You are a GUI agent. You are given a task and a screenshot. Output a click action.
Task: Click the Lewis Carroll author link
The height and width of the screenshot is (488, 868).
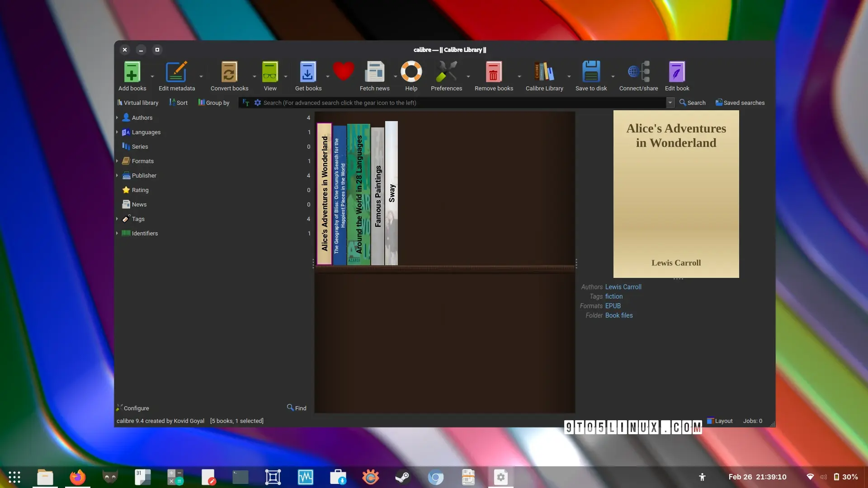(623, 287)
